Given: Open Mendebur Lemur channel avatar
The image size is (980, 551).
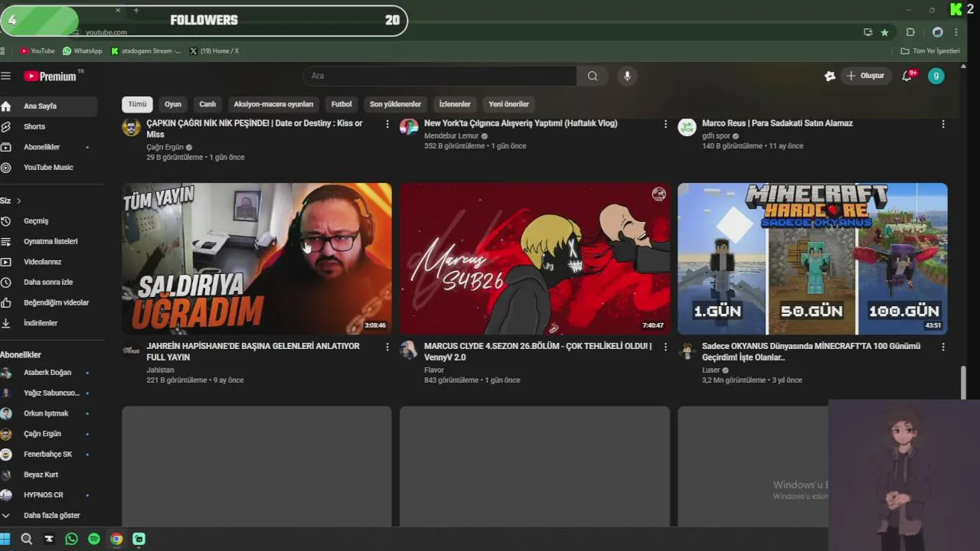Looking at the screenshot, I should pos(409,127).
